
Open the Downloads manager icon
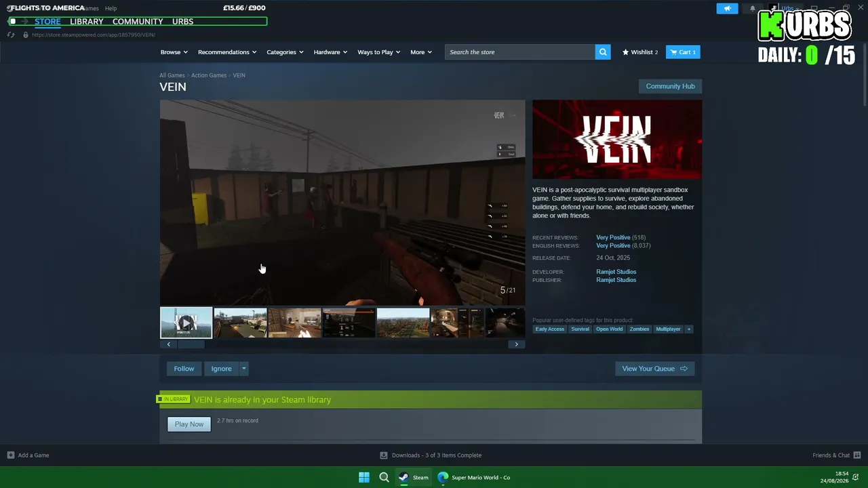384,455
